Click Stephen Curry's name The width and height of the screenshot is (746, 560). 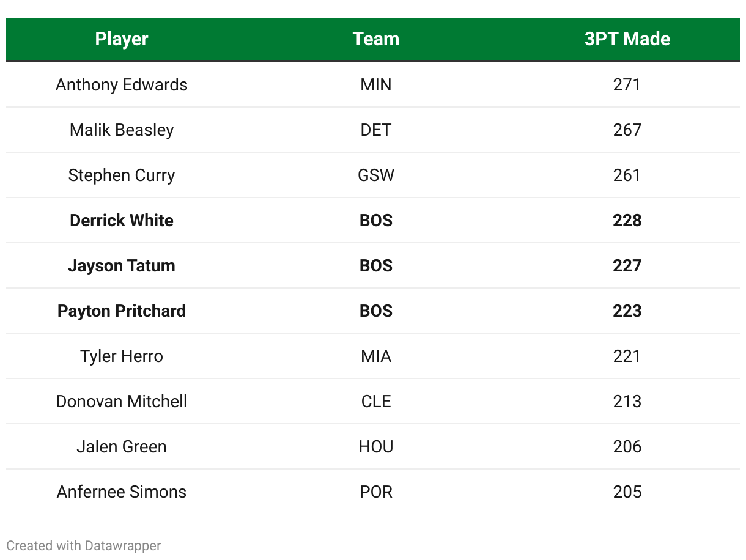(x=122, y=175)
